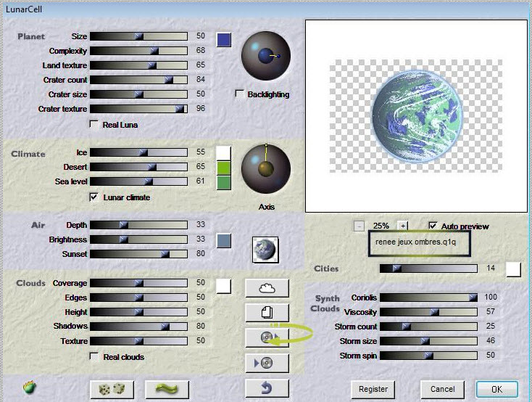Click the Air Depth slider
Viewport: 532px width, 402px height.
pos(138,225)
